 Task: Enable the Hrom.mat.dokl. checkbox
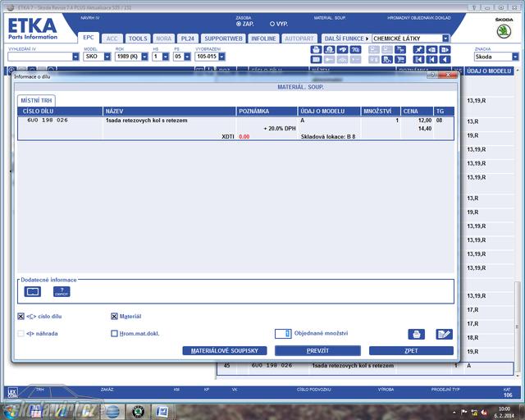(114, 334)
